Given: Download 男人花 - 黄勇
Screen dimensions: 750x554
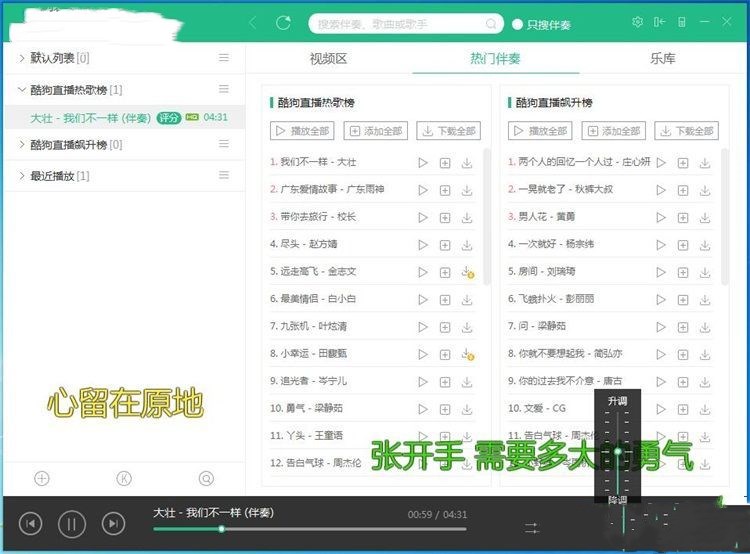Looking at the screenshot, I should pos(705,218).
